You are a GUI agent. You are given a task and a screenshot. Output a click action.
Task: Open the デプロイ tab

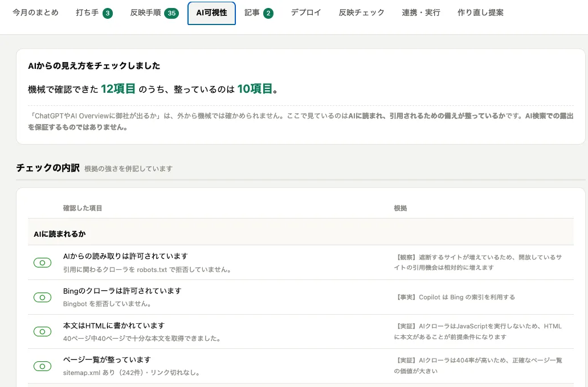pos(306,13)
